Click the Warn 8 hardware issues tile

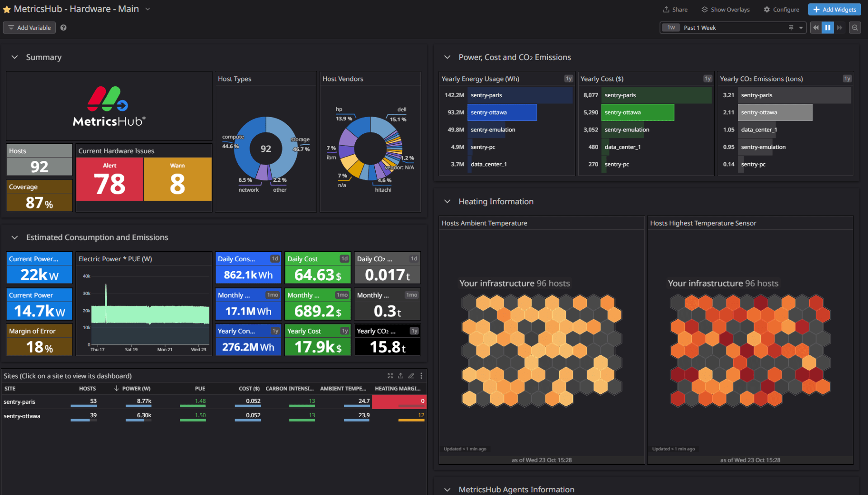(178, 179)
